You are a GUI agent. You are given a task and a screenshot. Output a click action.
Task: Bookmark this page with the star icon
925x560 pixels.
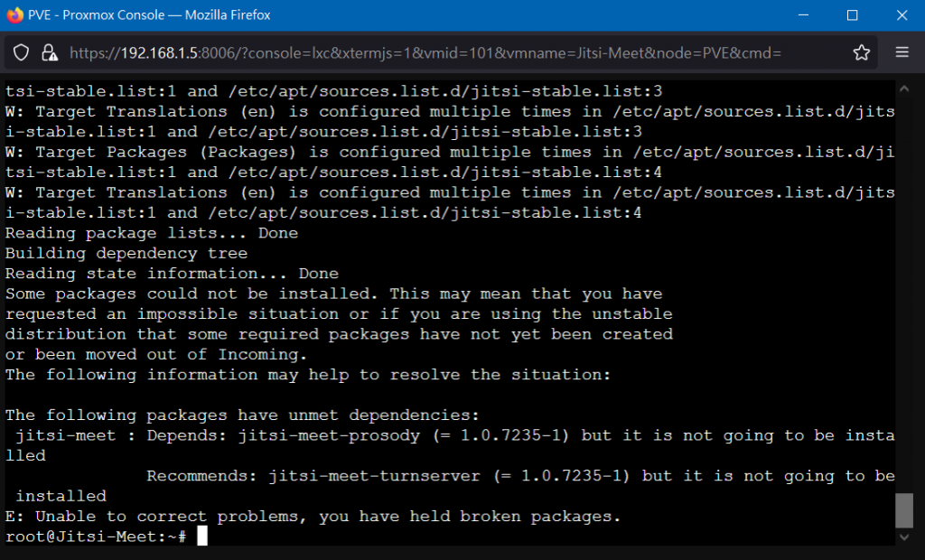[x=861, y=52]
